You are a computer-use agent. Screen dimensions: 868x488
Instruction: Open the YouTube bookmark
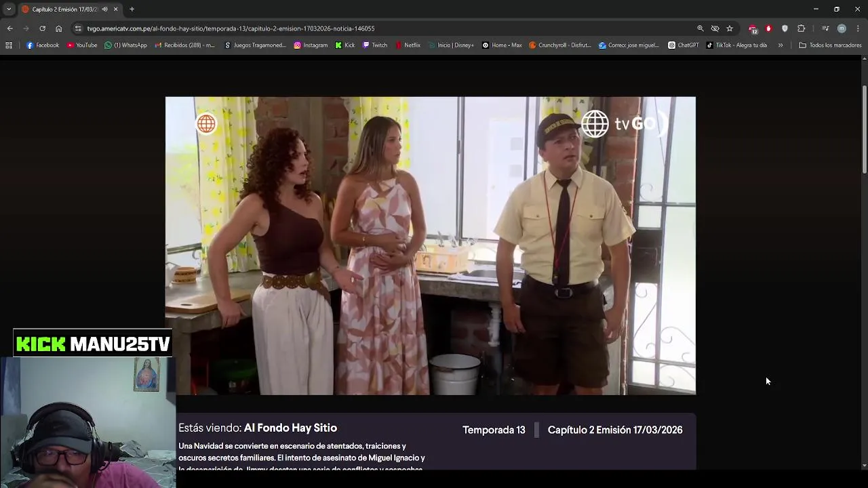[82, 45]
